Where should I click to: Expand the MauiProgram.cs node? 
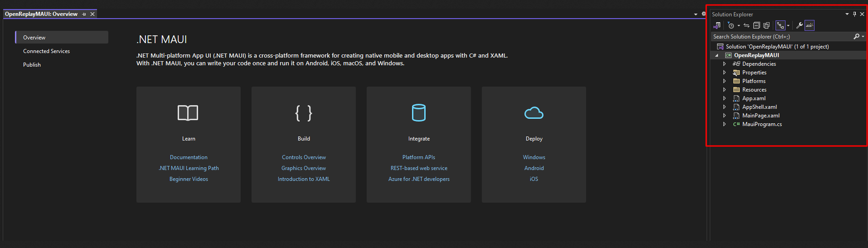pos(724,124)
